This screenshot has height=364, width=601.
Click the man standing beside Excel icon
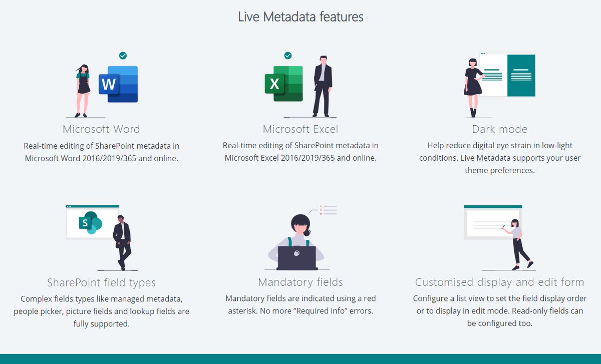322,85
